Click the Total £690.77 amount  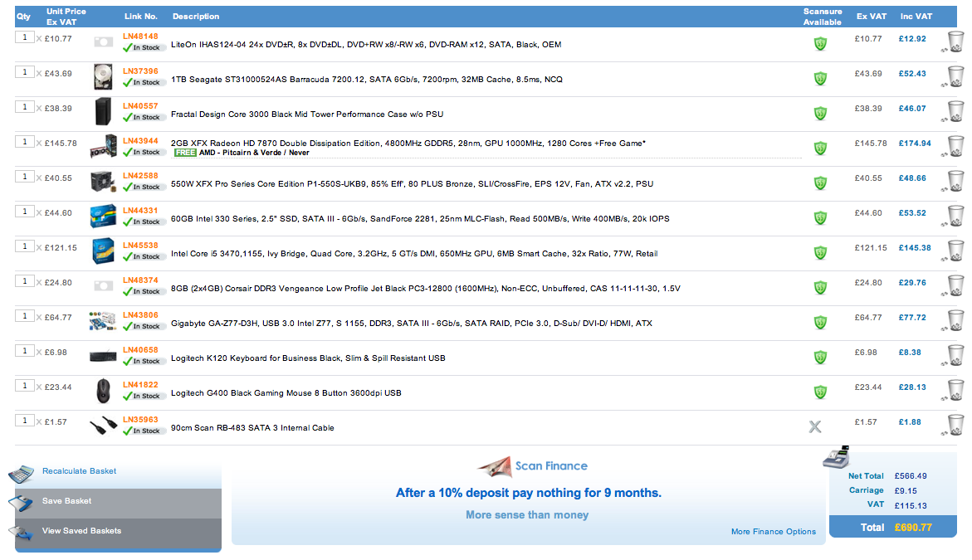tap(913, 528)
